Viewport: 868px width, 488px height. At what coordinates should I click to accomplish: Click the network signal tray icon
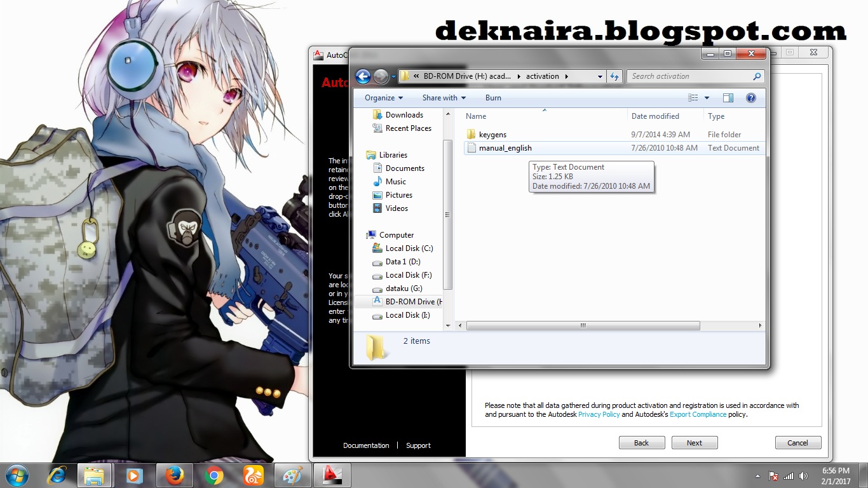click(789, 475)
